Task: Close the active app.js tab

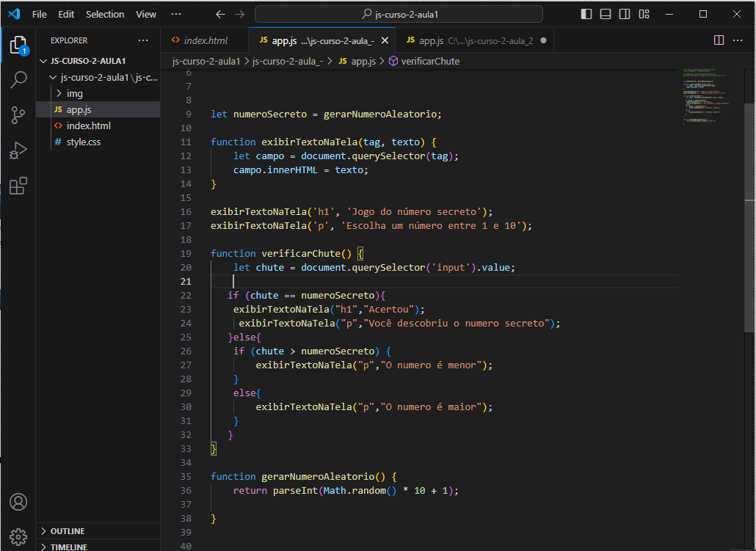Action: pos(385,40)
